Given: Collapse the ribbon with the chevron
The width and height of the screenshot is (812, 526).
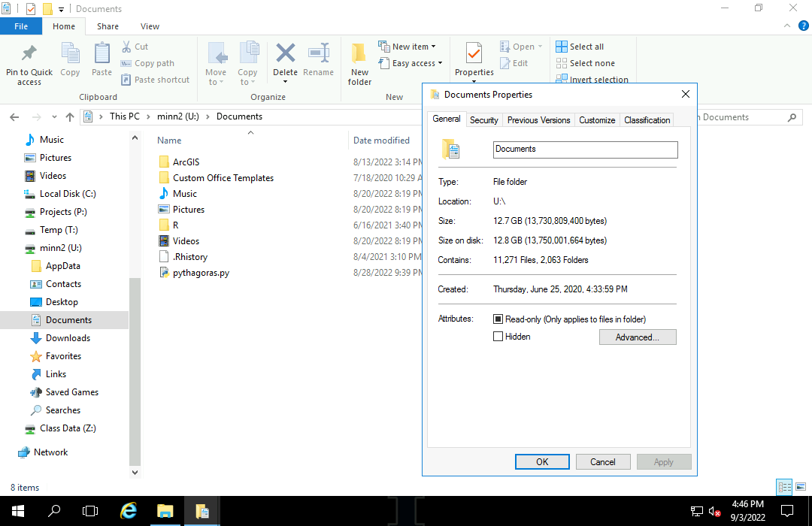Looking at the screenshot, I should [x=786, y=26].
